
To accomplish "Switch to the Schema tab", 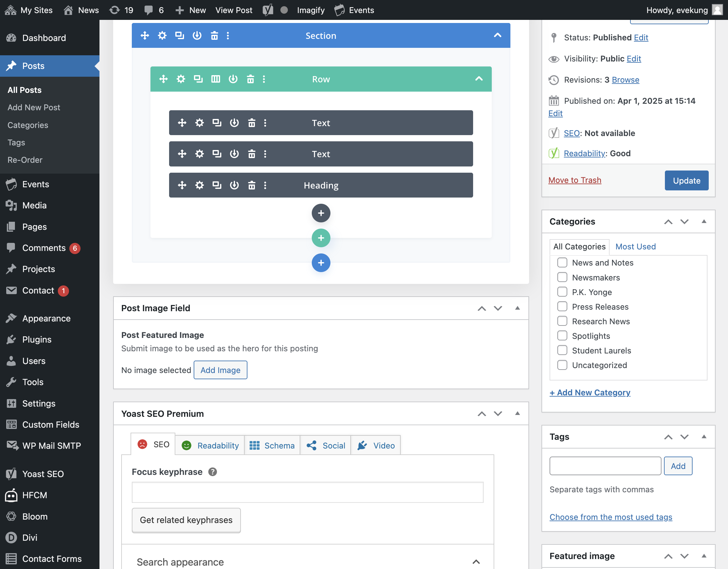I will click(272, 445).
